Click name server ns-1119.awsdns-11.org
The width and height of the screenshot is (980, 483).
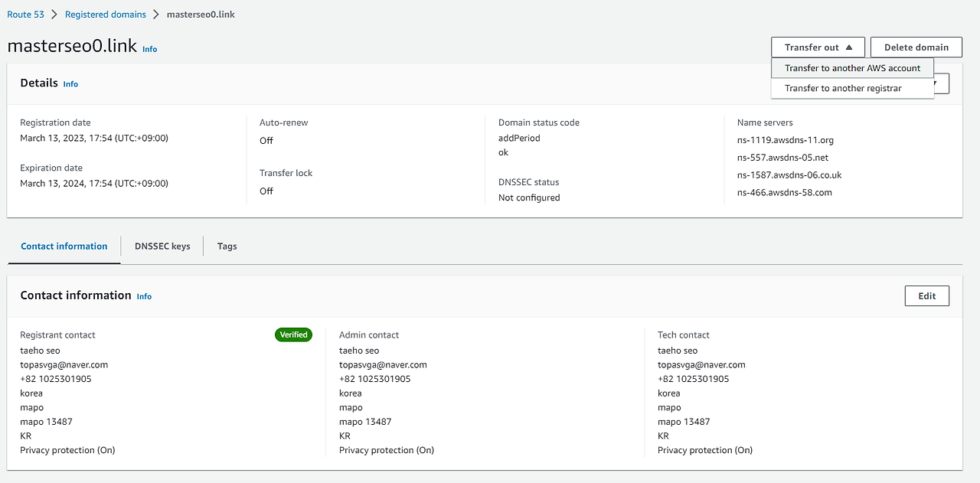[785, 140]
